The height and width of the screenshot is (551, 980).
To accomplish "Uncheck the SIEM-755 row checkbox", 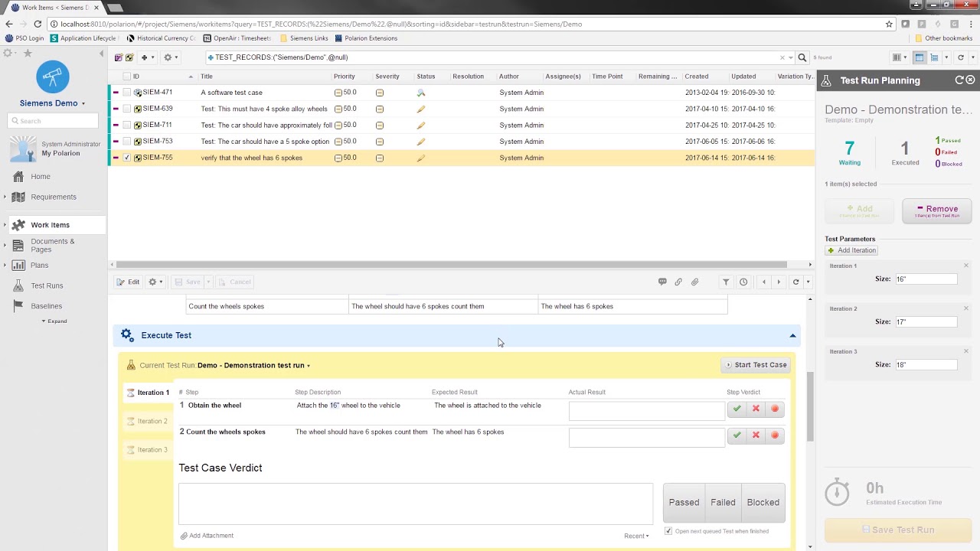I will tap(127, 158).
